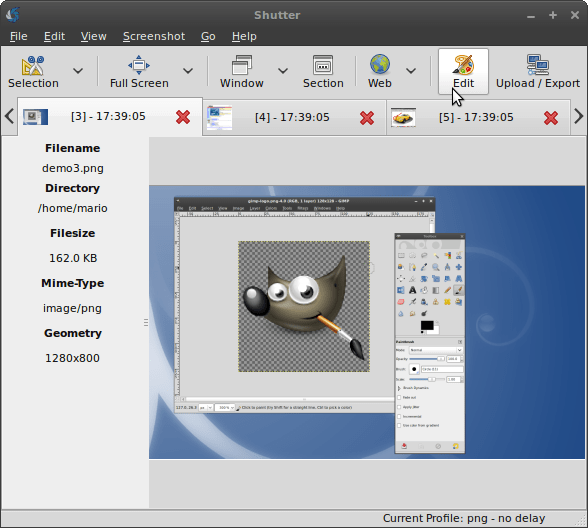Click the sidebar pane divider handle
The image size is (588, 528).
(146, 322)
